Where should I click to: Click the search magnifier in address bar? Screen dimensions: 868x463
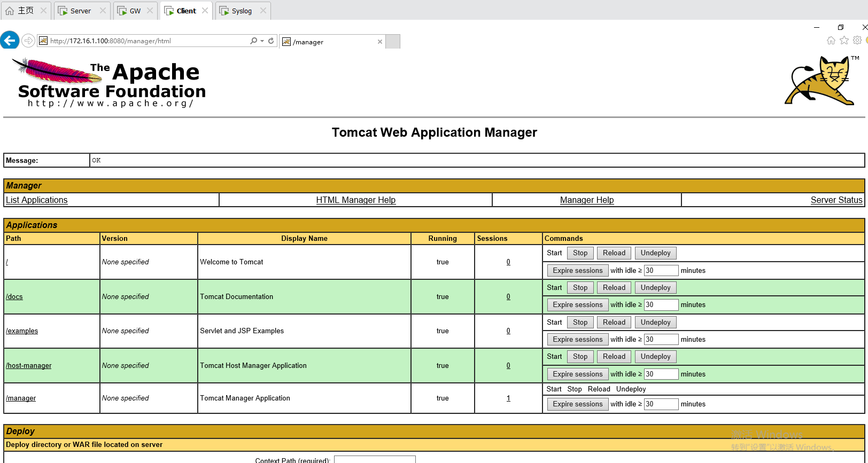coord(253,41)
